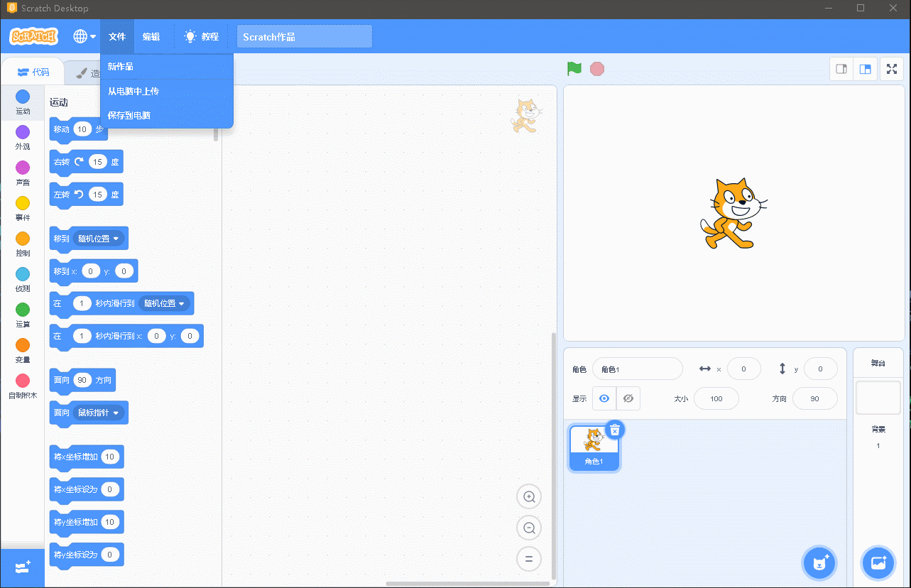Viewport: 911px width, 588px height.
Task: Close the Scratch Desktop window
Action: (x=893, y=9)
